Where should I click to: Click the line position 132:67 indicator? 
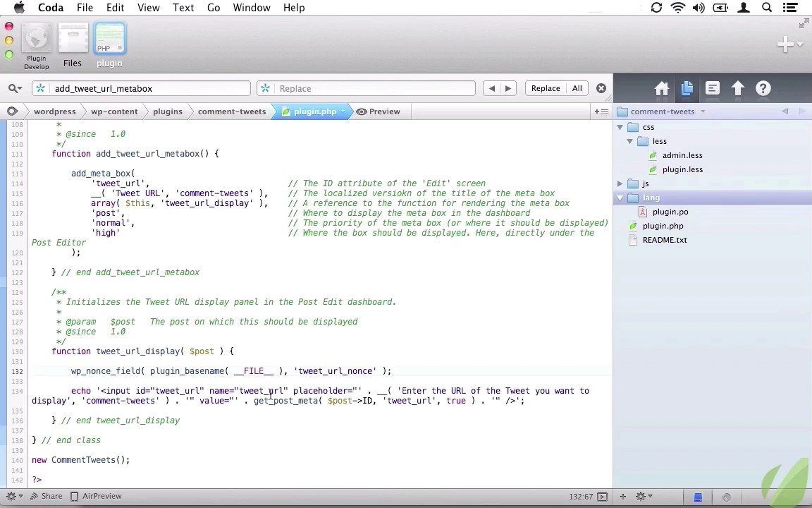581,497
